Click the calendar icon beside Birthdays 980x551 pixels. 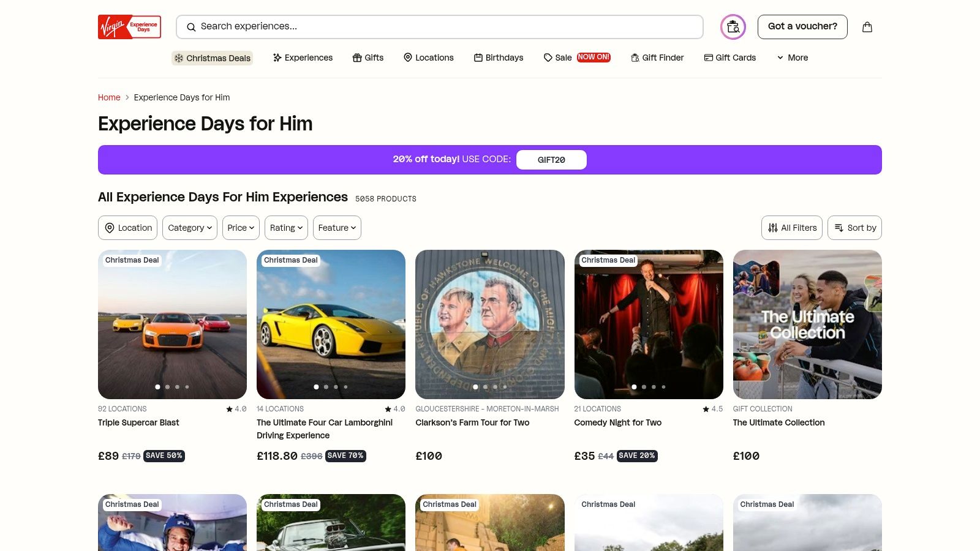(x=478, y=58)
